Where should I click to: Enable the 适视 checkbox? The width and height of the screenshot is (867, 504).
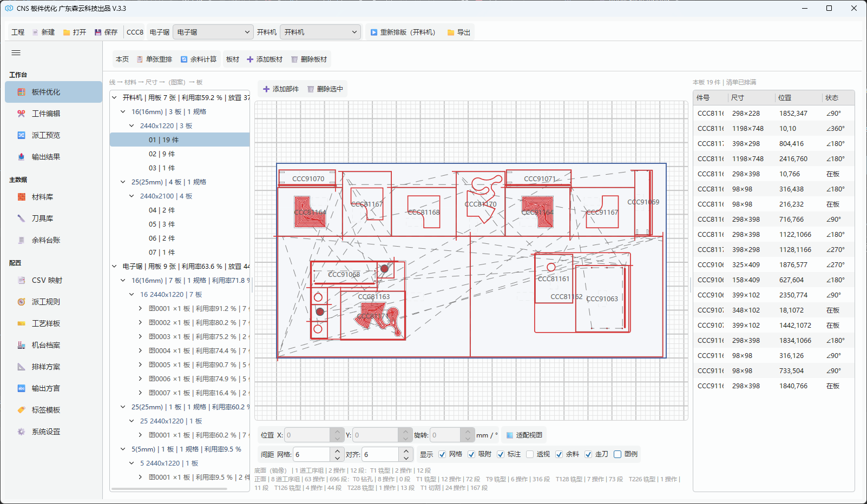click(530, 454)
